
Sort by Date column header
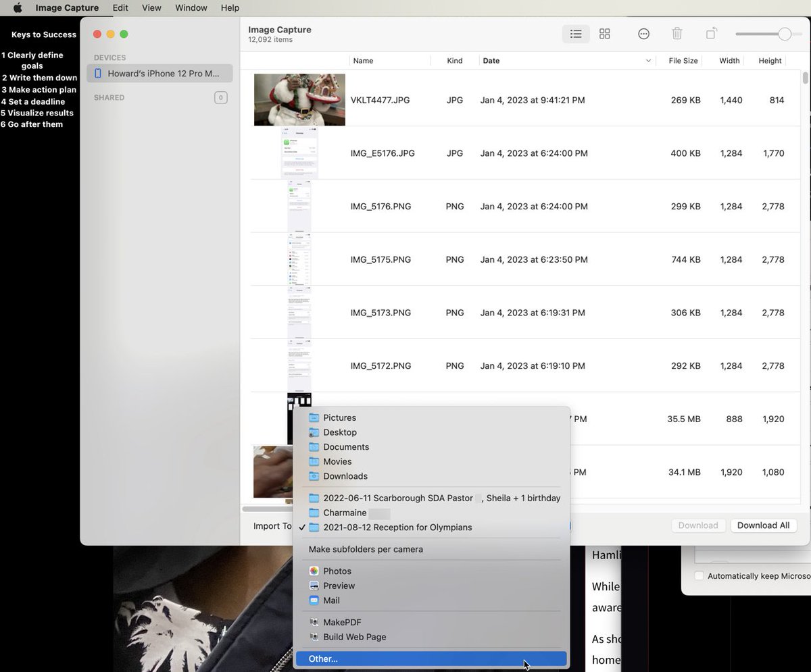pos(491,61)
